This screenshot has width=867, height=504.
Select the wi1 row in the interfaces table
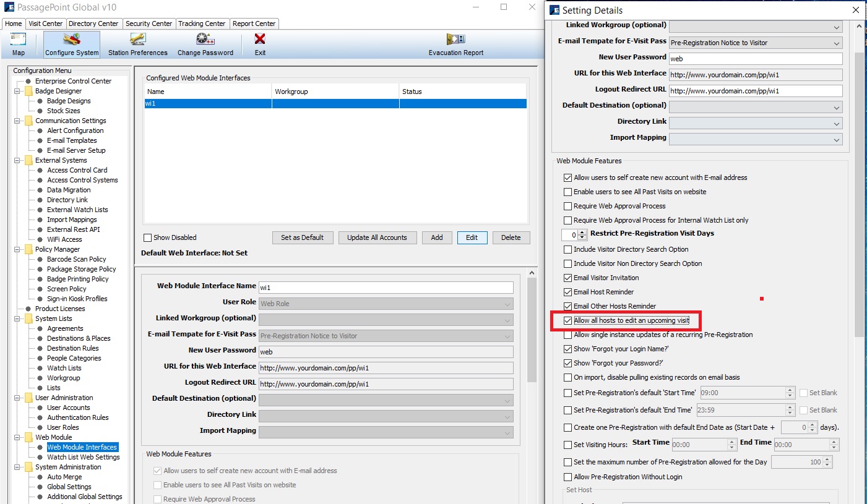click(335, 103)
